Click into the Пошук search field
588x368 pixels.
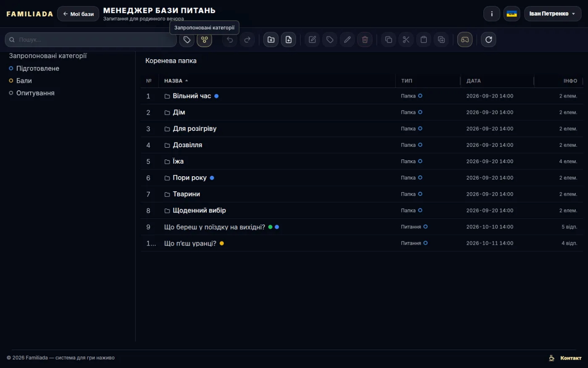pyautogui.click(x=91, y=40)
